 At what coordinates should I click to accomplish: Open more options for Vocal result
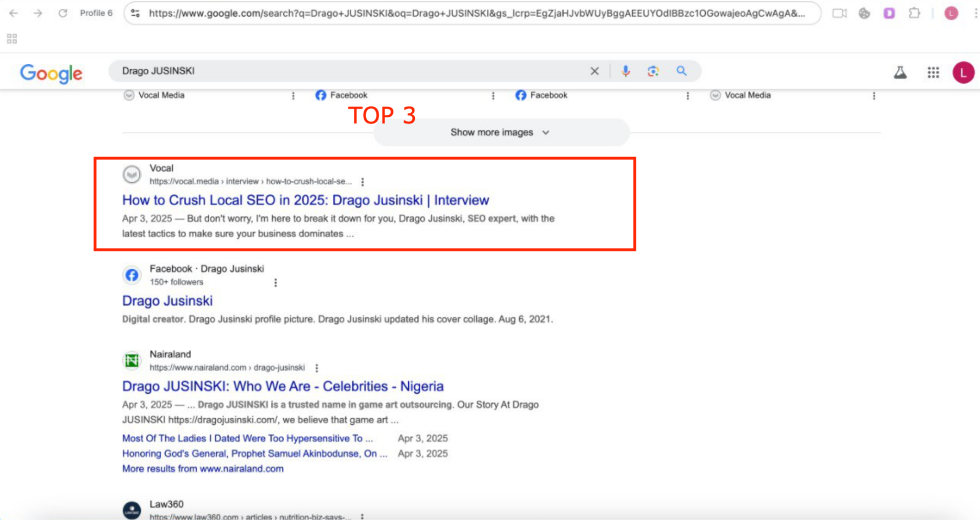point(362,182)
